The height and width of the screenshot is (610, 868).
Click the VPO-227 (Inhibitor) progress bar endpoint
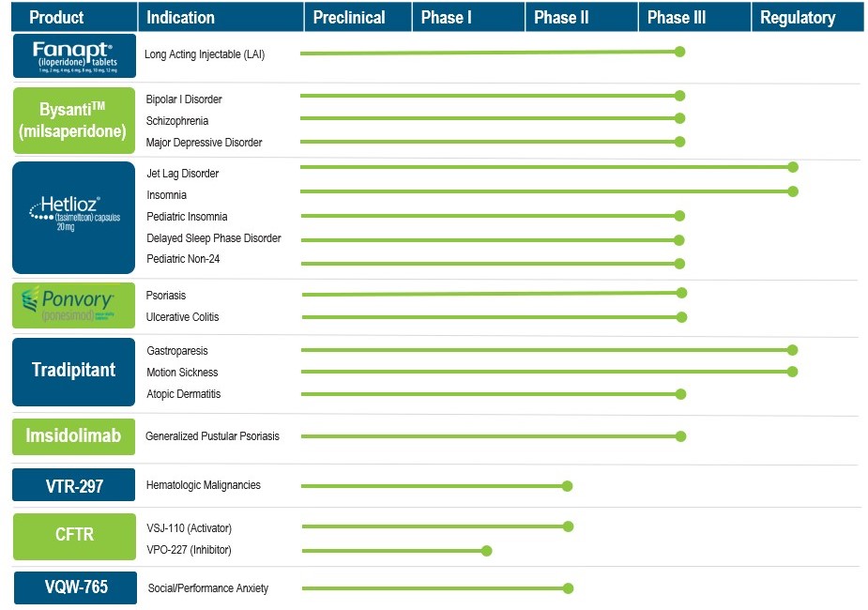[486, 551]
